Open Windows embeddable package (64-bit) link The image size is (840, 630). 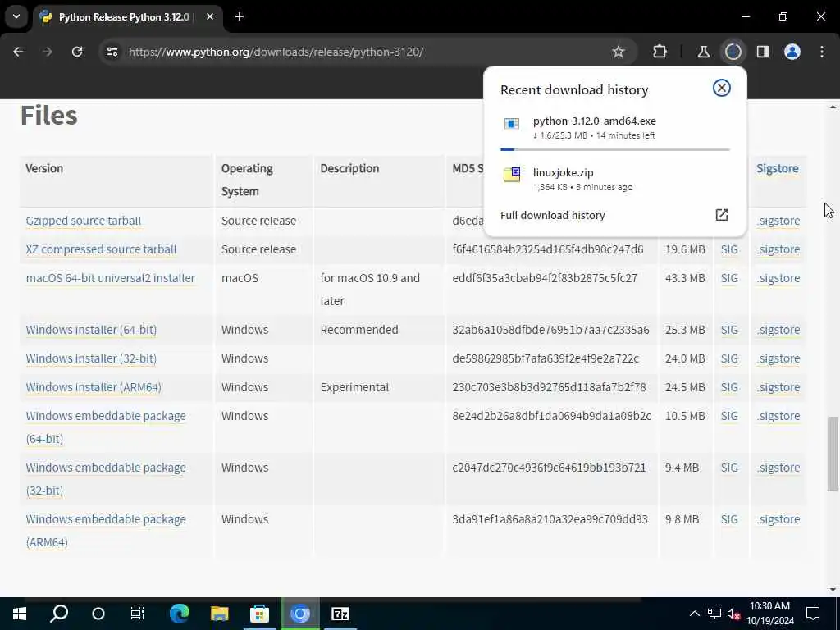pyautogui.click(x=106, y=416)
